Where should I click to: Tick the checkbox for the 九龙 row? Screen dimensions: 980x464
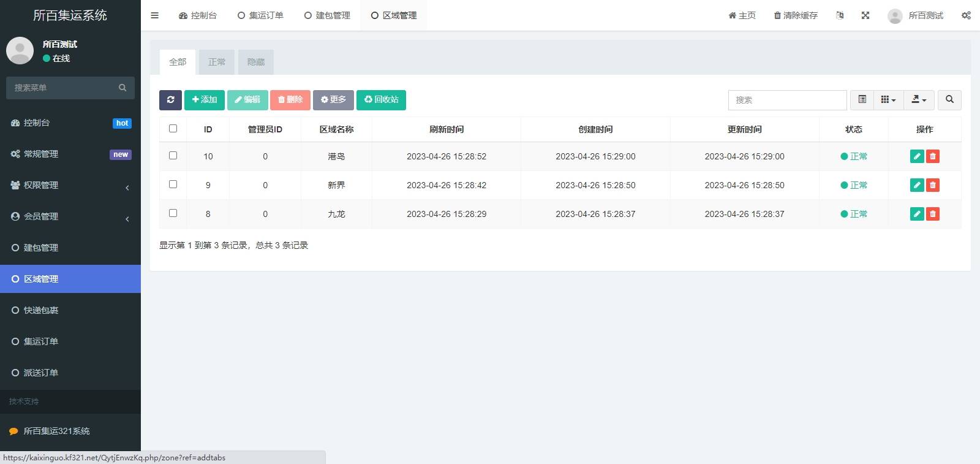(173, 213)
